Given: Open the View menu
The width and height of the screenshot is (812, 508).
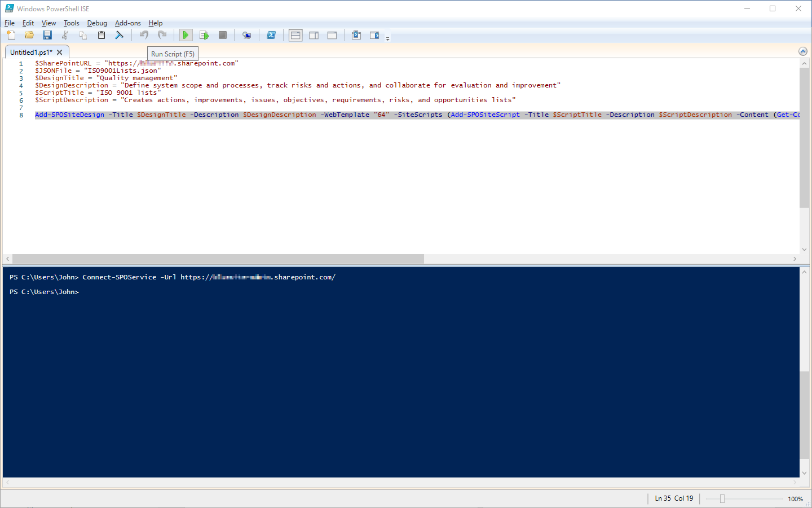Looking at the screenshot, I should pos(48,23).
